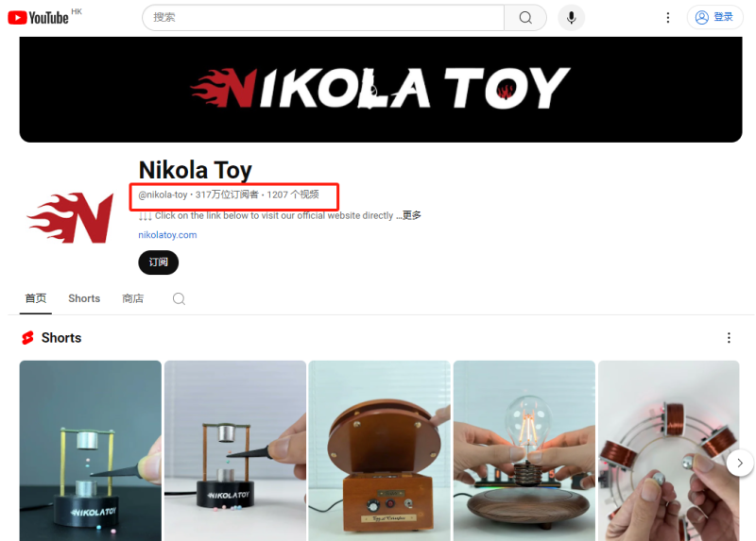Screen dimensions: 756x541
Task: Visit the nikolatoy.com link
Action: 167,235
